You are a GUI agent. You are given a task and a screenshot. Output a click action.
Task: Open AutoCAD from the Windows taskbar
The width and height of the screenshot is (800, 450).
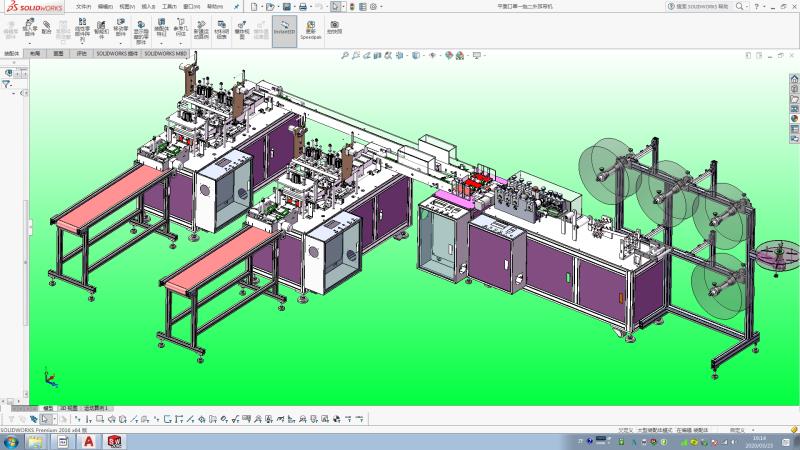pos(88,441)
